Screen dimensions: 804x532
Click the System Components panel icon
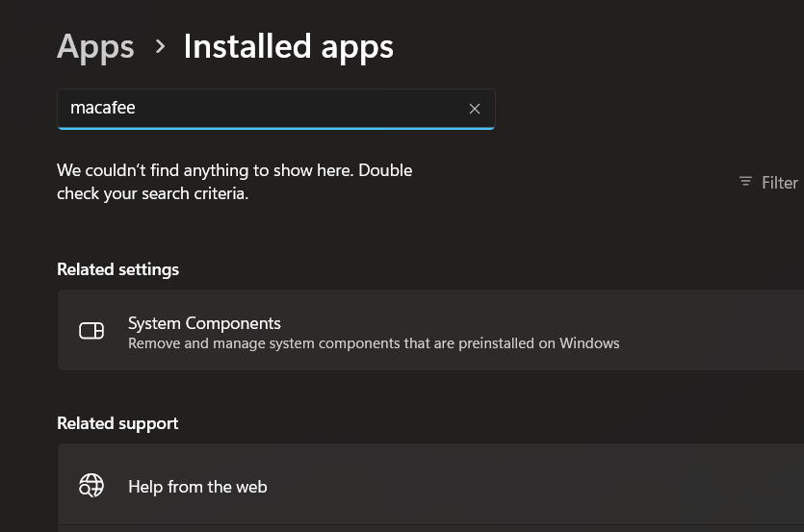(x=91, y=331)
